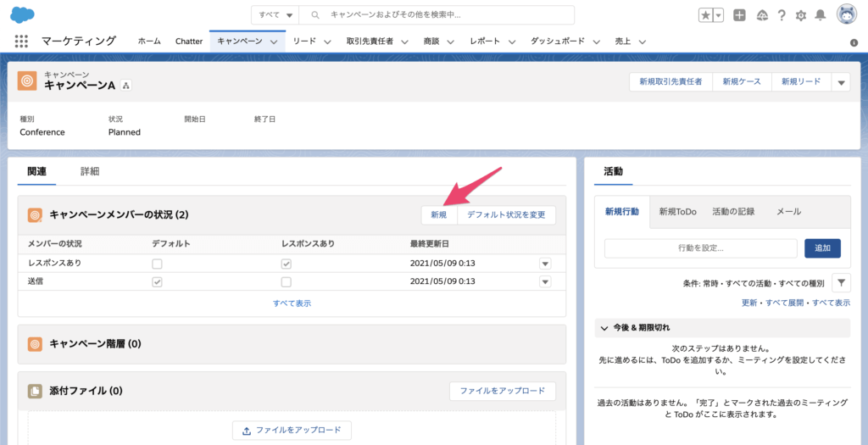This screenshot has height=445, width=868.
Task: Open the 商談 navigation tab
Action: click(431, 42)
